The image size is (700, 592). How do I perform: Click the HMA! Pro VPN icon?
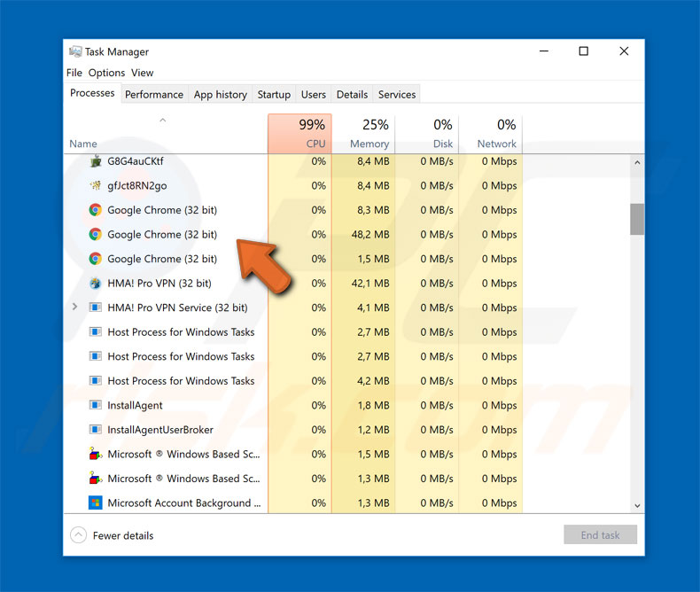point(96,284)
